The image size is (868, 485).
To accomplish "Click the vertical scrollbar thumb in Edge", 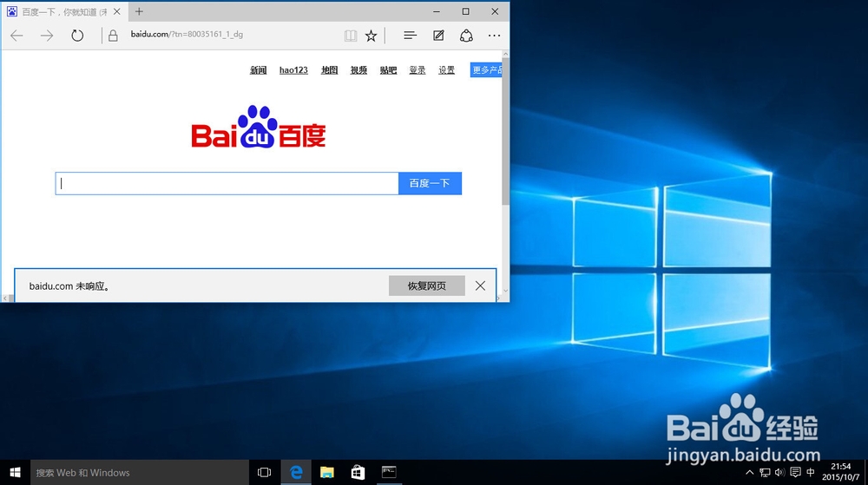I will (x=505, y=132).
